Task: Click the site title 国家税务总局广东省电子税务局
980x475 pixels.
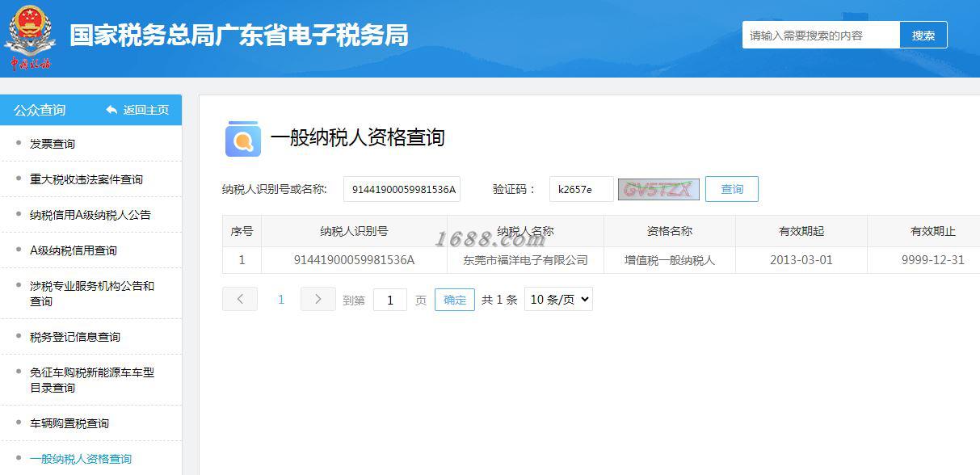Action: [x=239, y=36]
